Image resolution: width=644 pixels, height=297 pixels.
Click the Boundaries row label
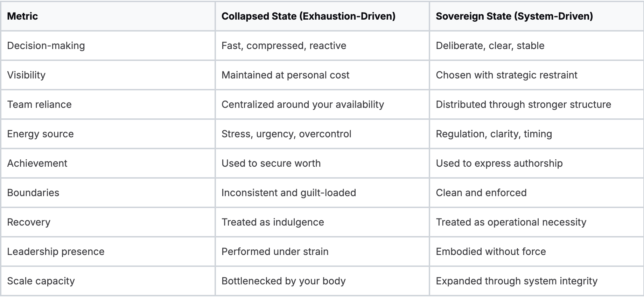[x=33, y=193]
